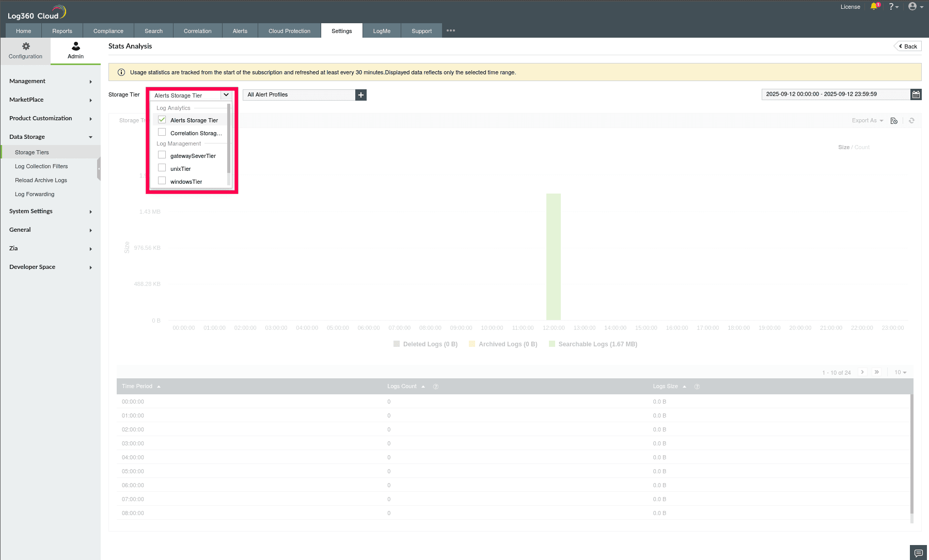Click the date range input field
Image resolution: width=929 pixels, height=560 pixels.
coord(836,94)
